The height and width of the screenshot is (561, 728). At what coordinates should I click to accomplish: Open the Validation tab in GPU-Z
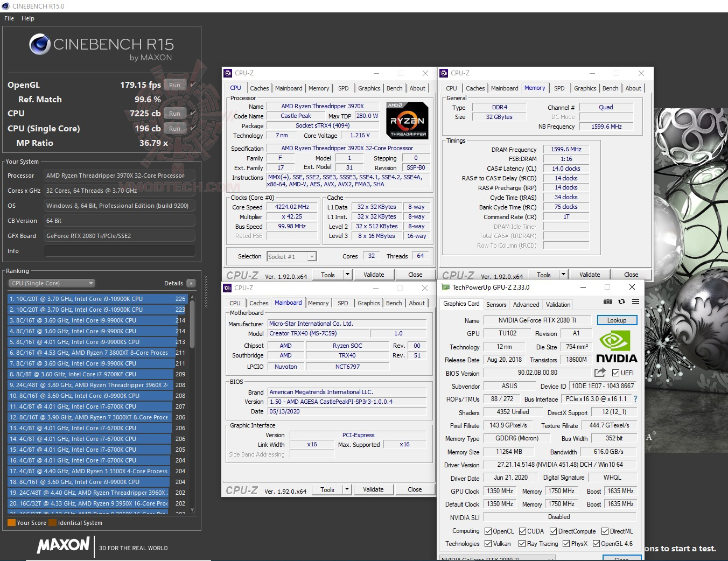tap(558, 304)
